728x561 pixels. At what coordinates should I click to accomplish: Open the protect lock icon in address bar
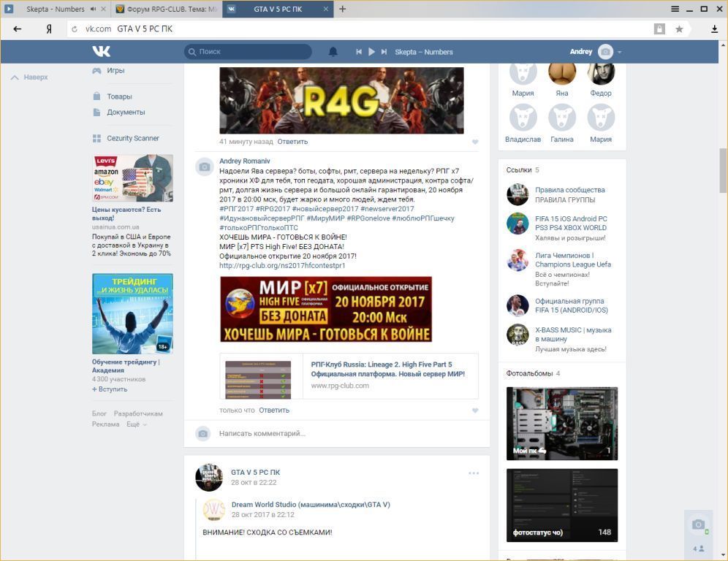coord(659,29)
